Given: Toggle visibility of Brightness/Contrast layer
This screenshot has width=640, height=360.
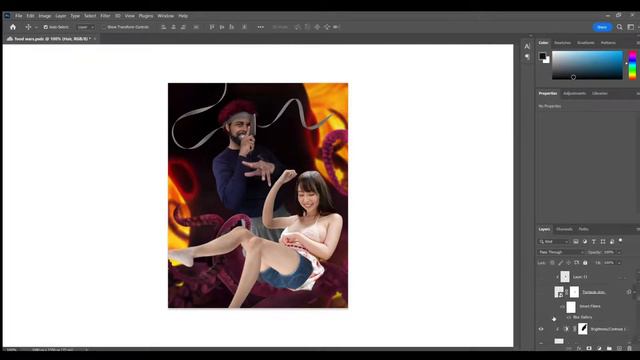Looking at the screenshot, I should coord(541,329).
